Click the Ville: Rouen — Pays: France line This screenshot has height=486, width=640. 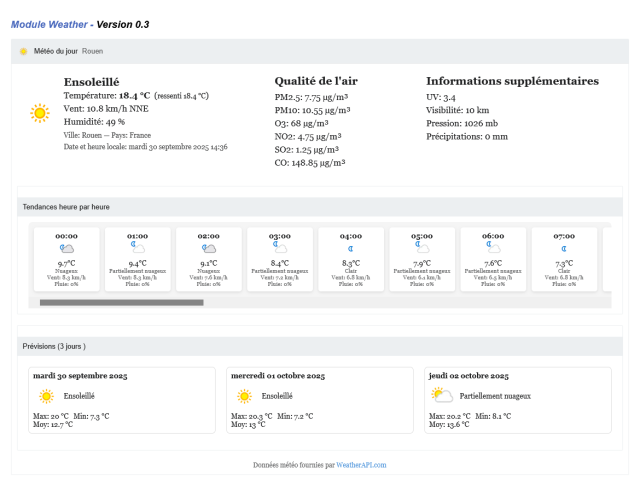point(107,135)
